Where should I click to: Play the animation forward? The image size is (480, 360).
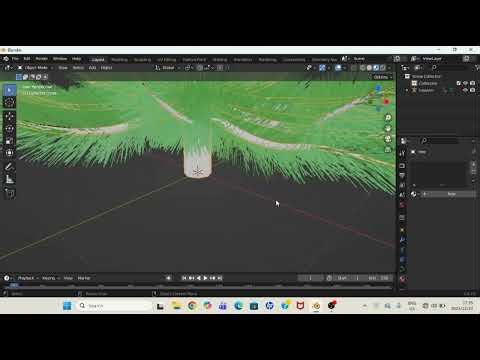[x=205, y=278]
